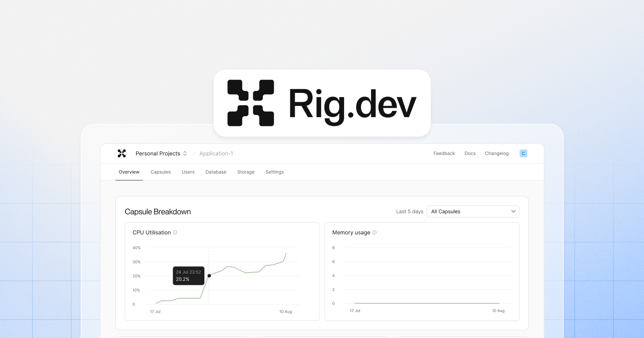The height and width of the screenshot is (338, 644).
Task: Click the Last 5 days label
Action: coord(410,212)
